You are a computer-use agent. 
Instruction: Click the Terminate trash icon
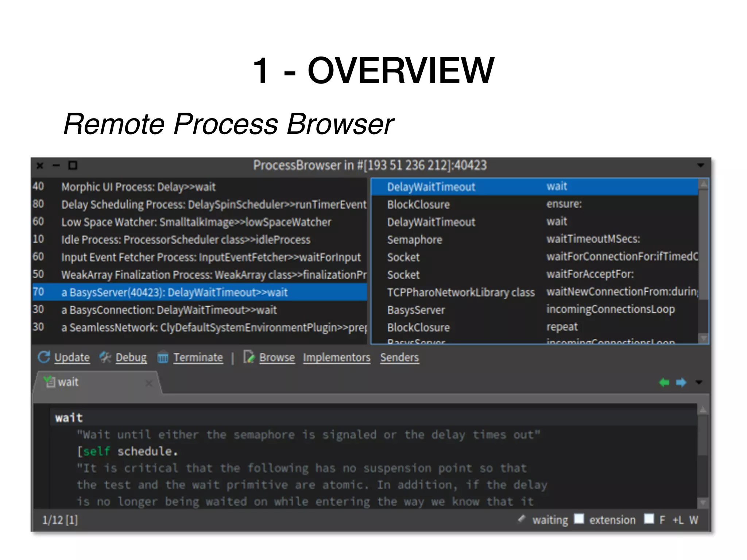tap(163, 358)
